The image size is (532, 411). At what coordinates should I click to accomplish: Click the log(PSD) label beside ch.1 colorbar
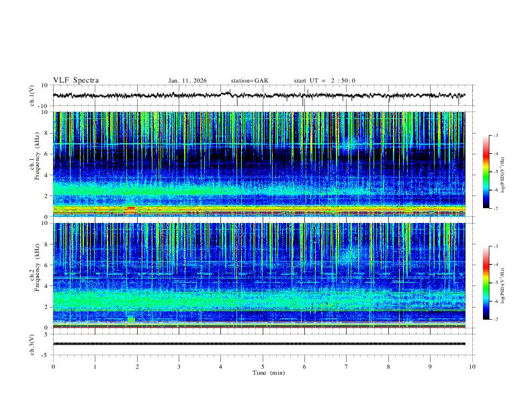tap(504, 175)
